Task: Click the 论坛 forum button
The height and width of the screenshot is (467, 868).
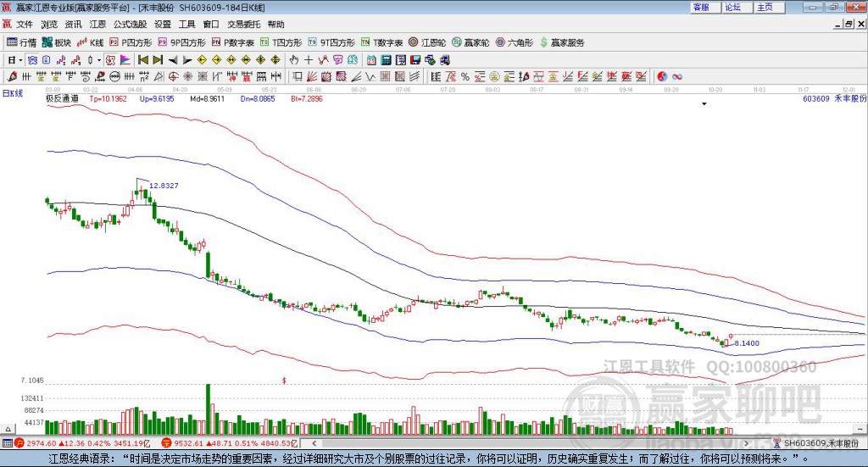Action: (x=737, y=7)
